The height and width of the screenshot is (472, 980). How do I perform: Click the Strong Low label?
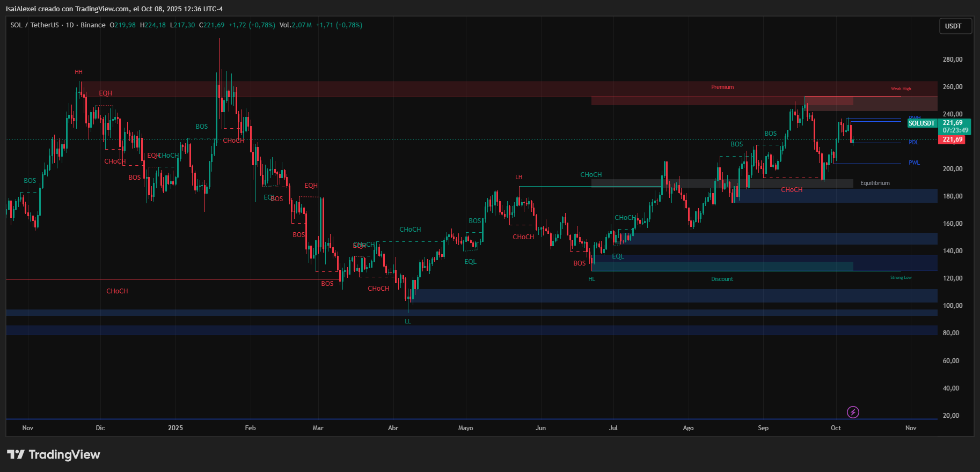[x=901, y=278]
